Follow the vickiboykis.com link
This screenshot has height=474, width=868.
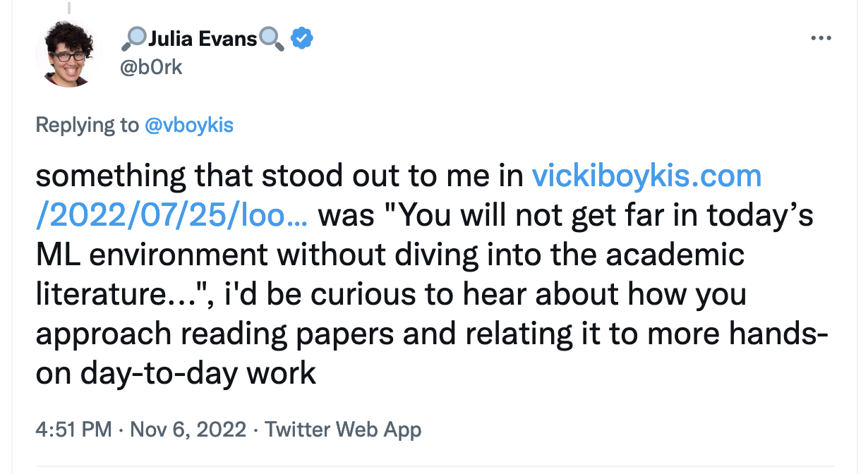(x=646, y=176)
